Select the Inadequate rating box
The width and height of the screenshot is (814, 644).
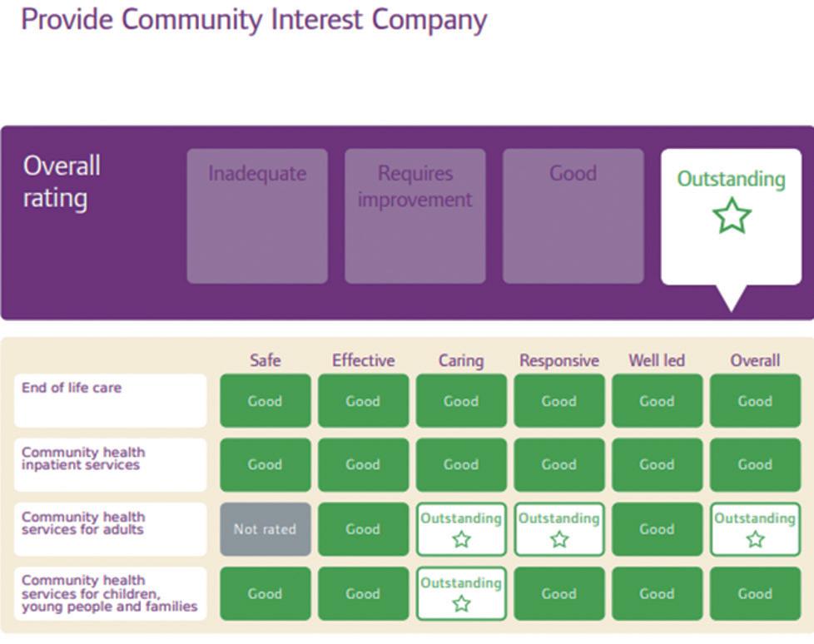(x=257, y=216)
